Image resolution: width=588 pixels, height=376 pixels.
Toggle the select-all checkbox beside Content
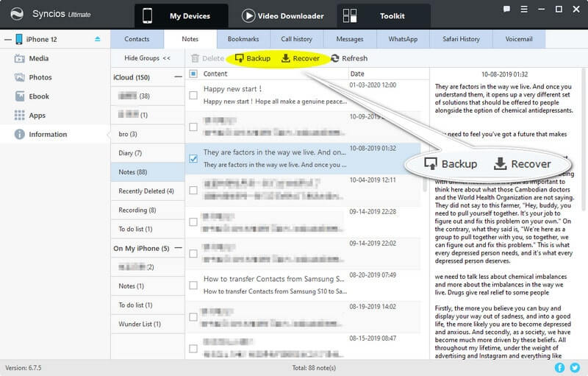pyautogui.click(x=193, y=74)
